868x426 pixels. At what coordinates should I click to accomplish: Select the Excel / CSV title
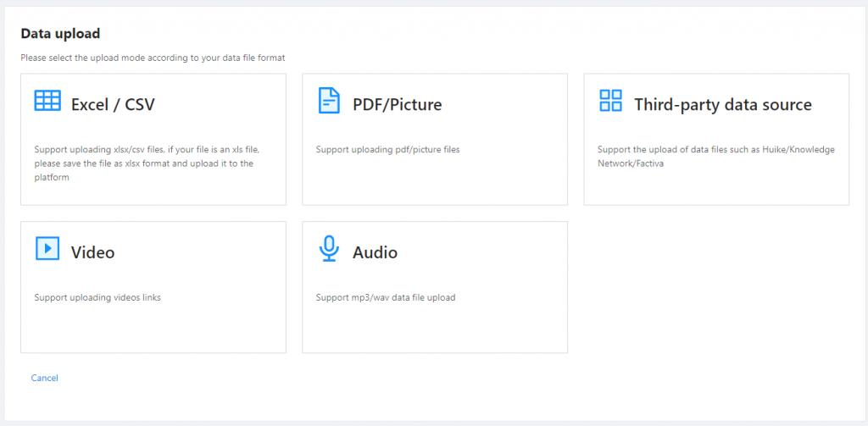[113, 105]
